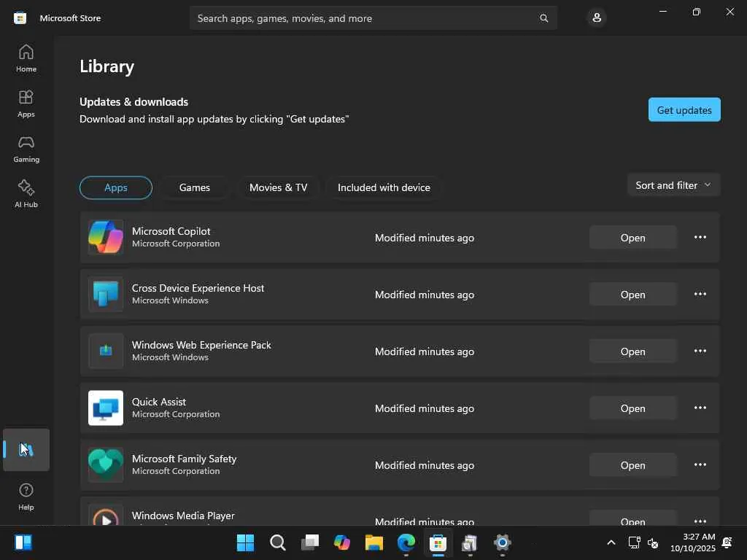This screenshot has width=747, height=560.
Task: Open File Explorer from the taskbar
Action: 374,542
